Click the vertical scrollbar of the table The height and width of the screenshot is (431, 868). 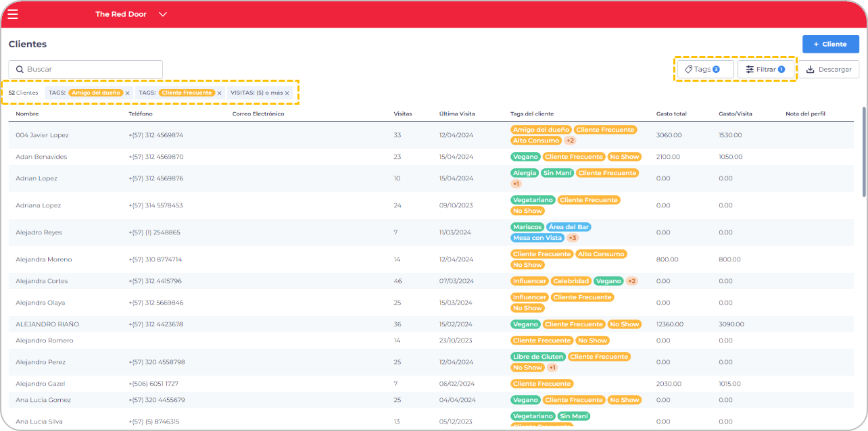coord(863,152)
